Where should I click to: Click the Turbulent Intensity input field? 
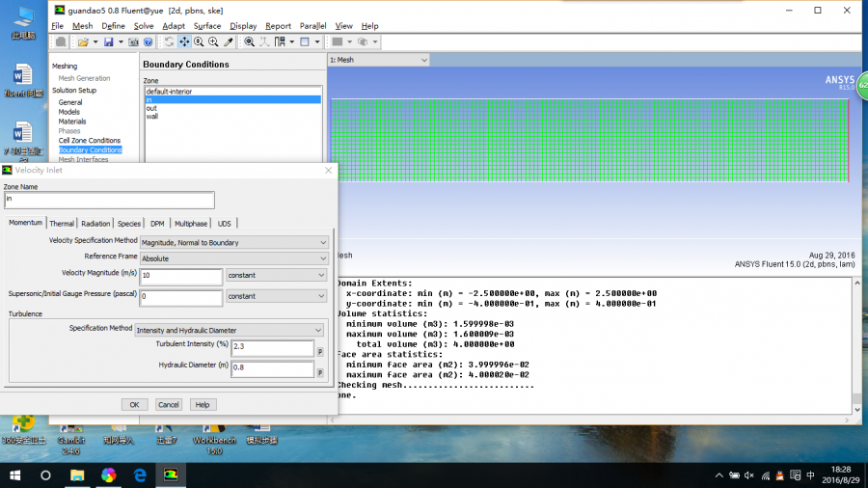pyautogui.click(x=271, y=347)
